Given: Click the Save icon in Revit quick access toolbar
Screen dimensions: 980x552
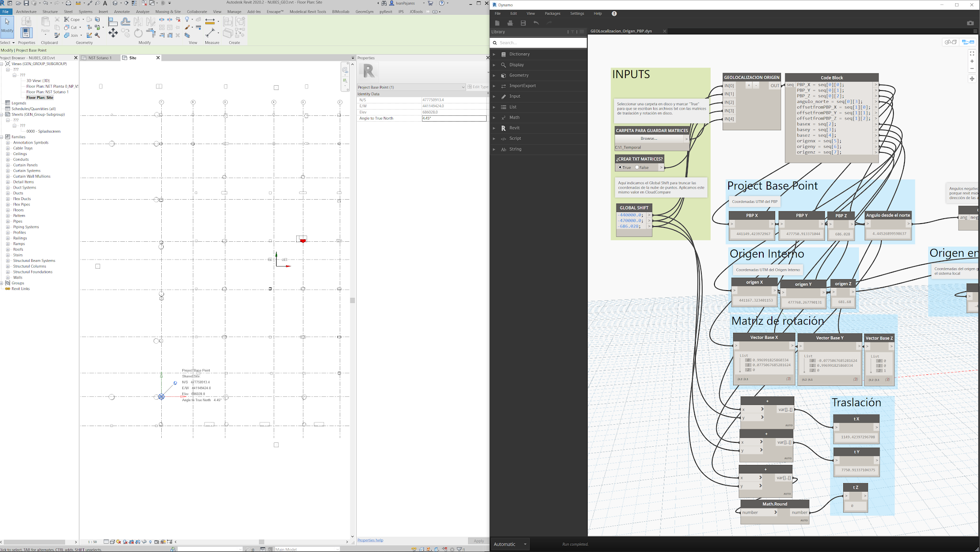Looking at the screenshot, I should tap(26, 3).
